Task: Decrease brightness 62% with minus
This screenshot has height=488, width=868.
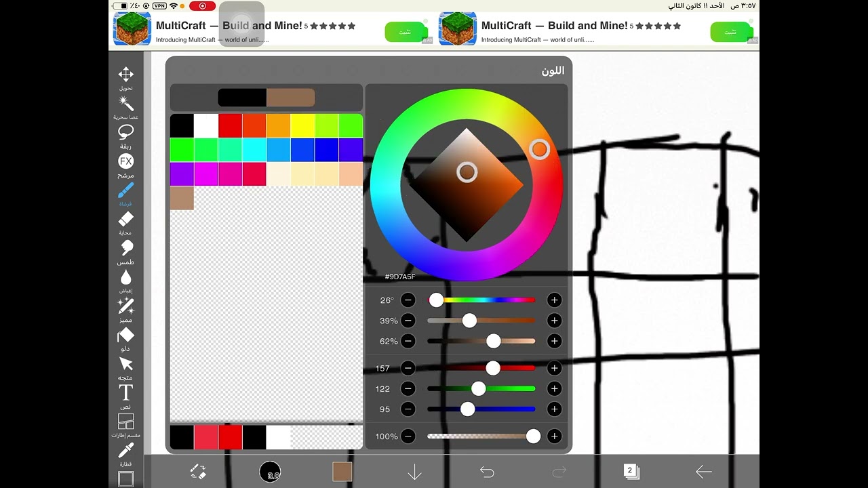Action: click(408, 341)
